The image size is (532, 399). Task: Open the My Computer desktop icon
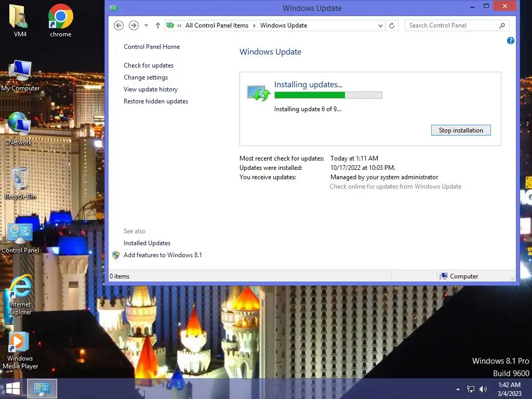tap(20, 76)
